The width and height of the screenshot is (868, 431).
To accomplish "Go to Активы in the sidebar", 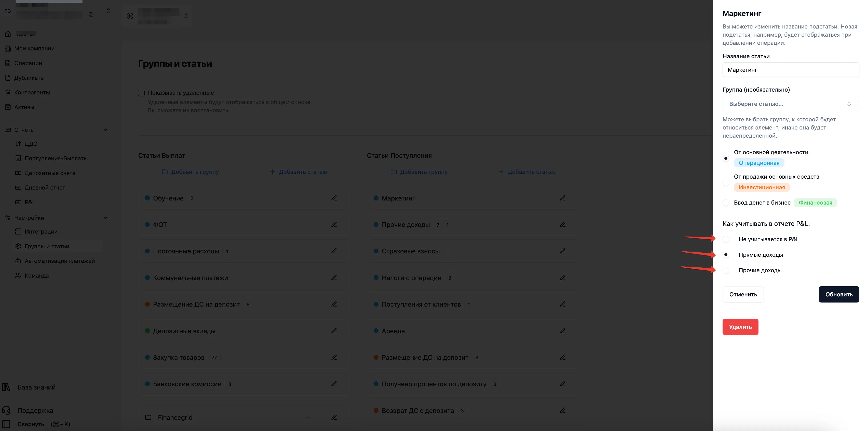I will (24, 107).
